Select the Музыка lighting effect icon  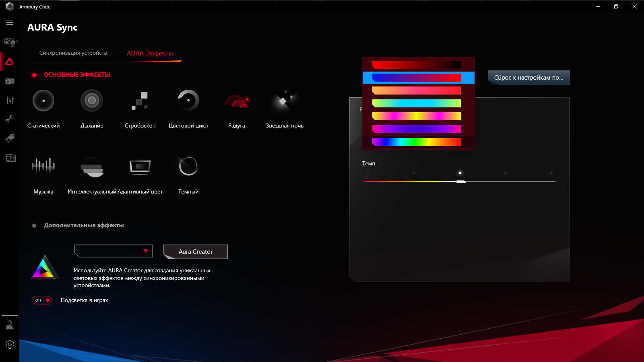pyautogui.click(x=43, y=165)
